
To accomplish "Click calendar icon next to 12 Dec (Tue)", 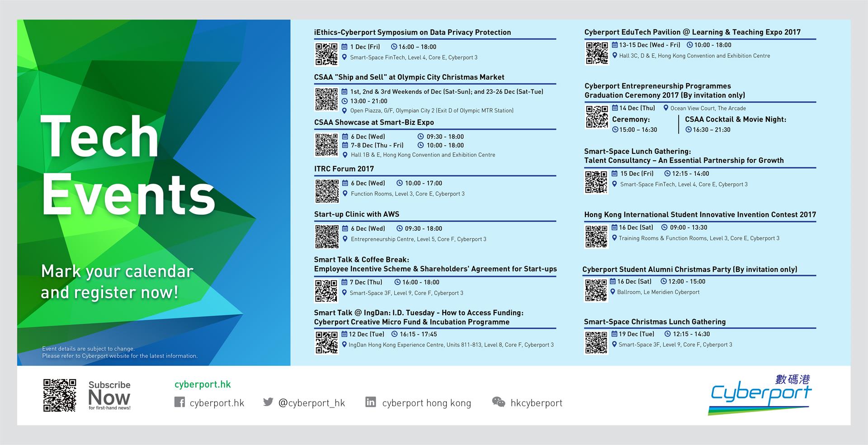I will (x=344, y=334).
